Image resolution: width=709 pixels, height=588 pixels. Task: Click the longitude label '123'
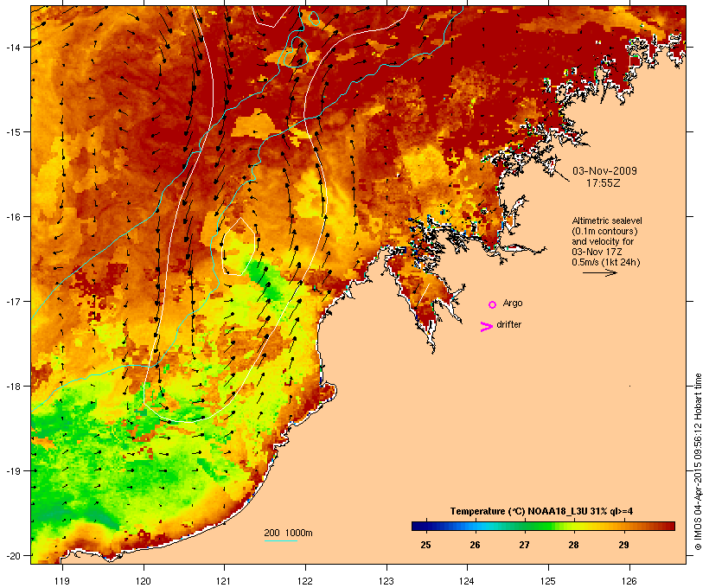(386, 581)
